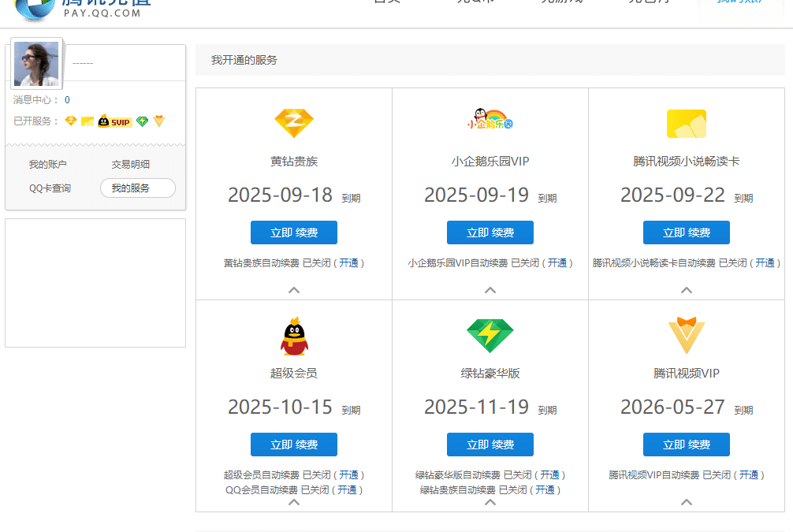Click yellow card badge in 已开服务 row
The height and width of the screenshot is (532, 793).
point(87,121)
